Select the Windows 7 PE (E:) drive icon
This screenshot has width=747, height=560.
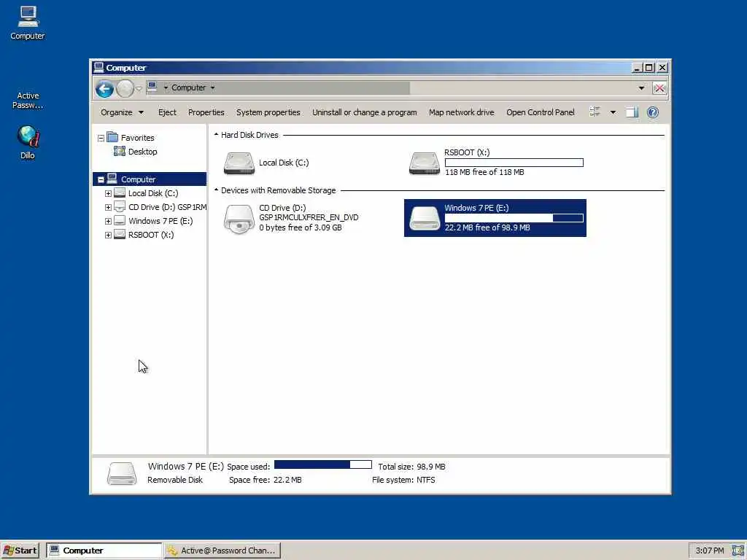pyautogui.click(x=424, y=219)
